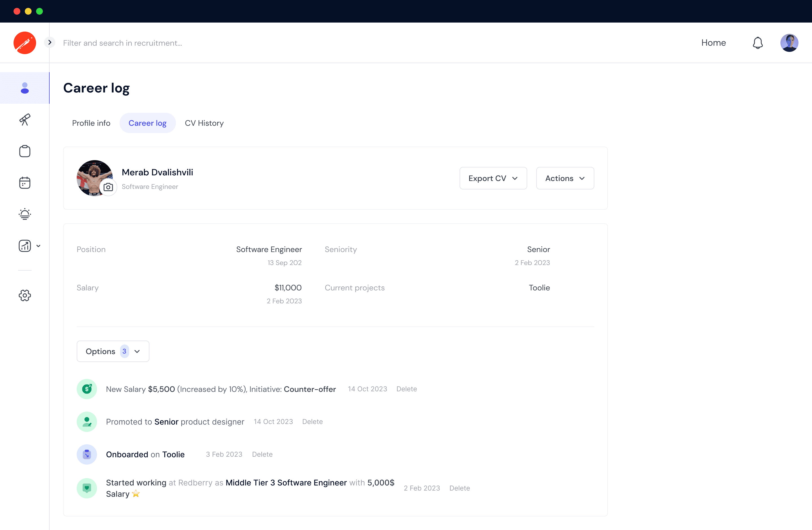Open the clipboard tasks section from sidebar

(x=25, y=151)
